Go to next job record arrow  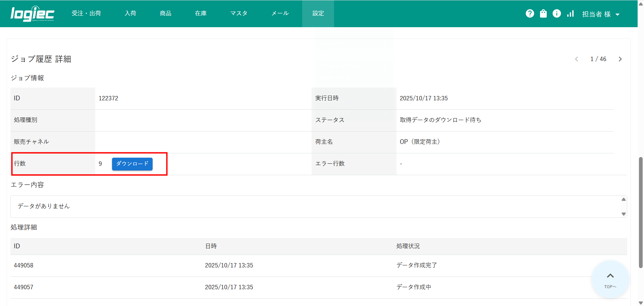(620, 59)
